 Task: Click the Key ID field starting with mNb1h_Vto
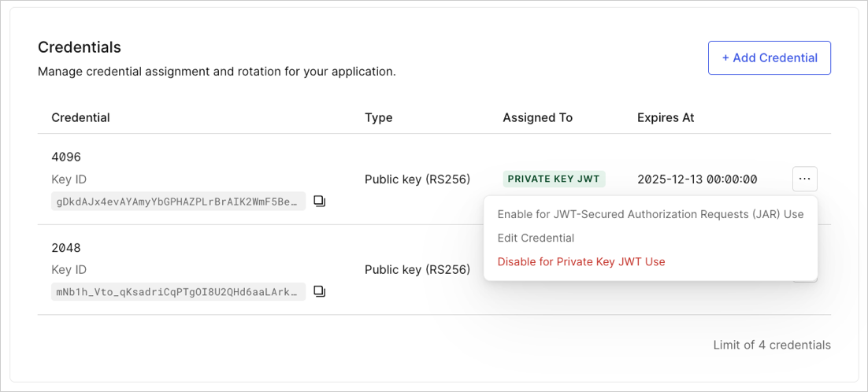point(178,290)
